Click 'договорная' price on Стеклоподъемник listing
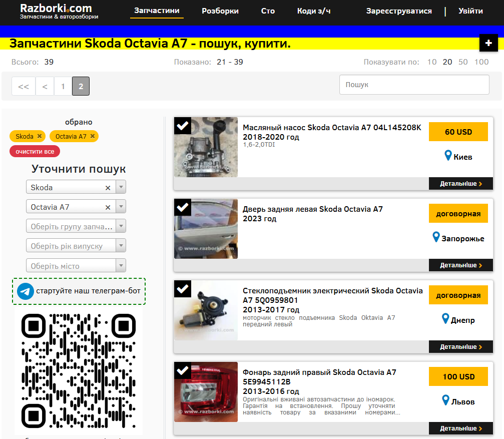Image resolution: width=504 pixels, height=439 pixels. (x=458, y=295)
